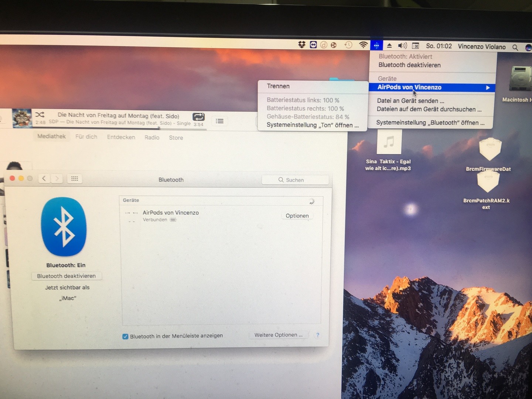
Task: Open the Dropbox menu bar icon
Action: coord(302,45)
